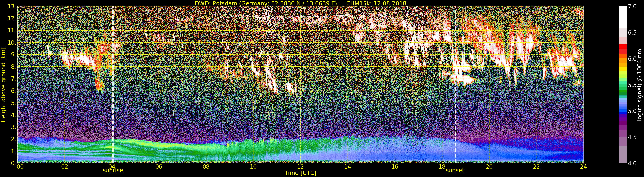Click the y-axis tick label '12.'
Image resolution: width=644 pixels, height=177 pixels.
click(x=12, y=18)
